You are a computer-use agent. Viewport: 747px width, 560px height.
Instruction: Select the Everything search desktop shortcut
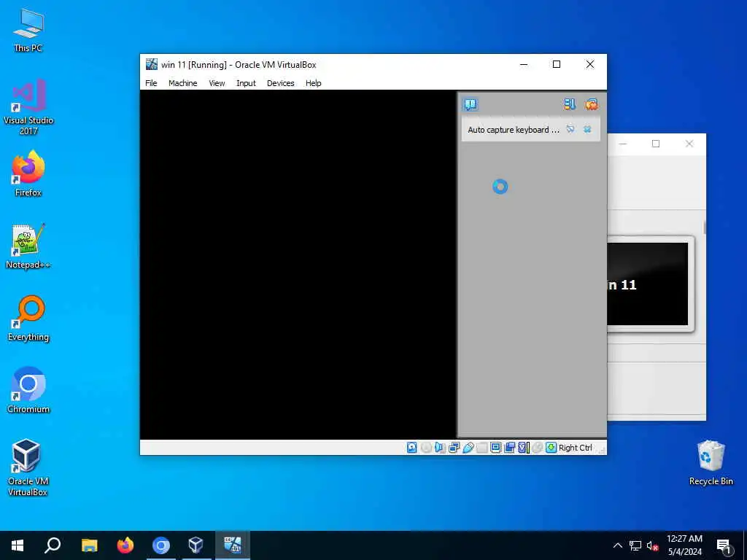click(28, 319)
